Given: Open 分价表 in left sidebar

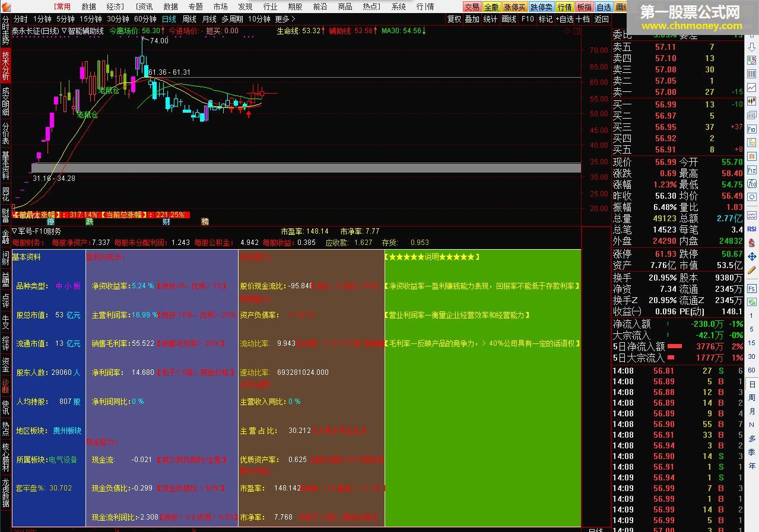Looking at the screenshot, I should (5, 133).
